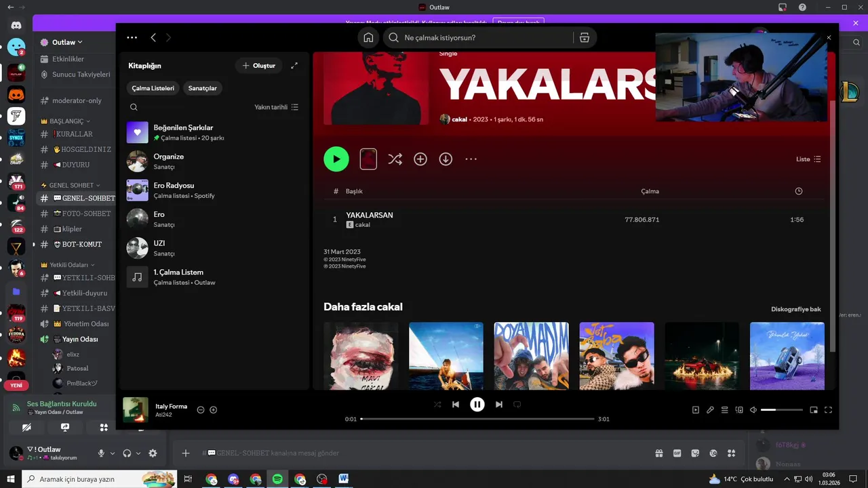Expand the library to full view
The image size is (868, 488).
click(294, 66)
